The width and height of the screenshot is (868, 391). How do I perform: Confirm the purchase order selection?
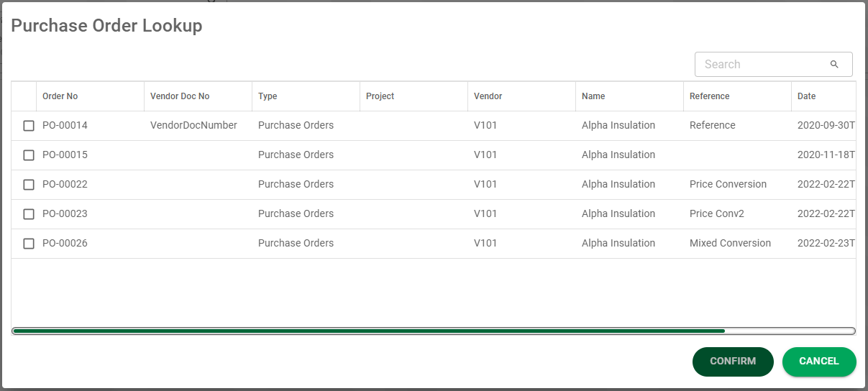[x=733, y=362]
